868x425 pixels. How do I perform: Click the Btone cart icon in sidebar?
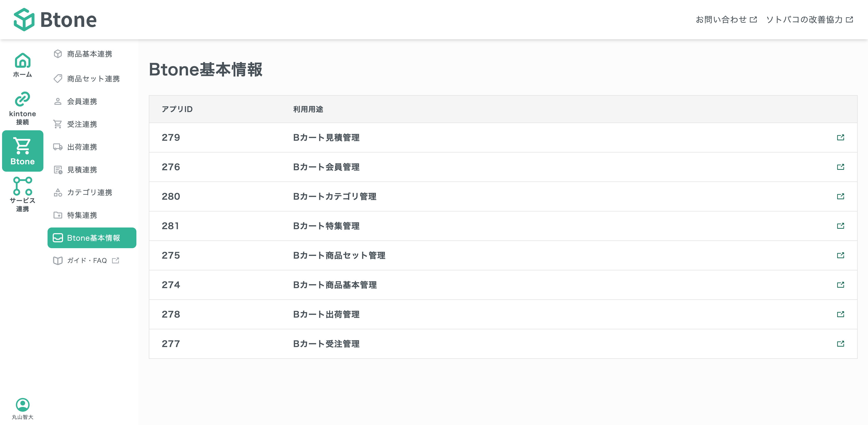pyautogui.click(x=22, y=151)
